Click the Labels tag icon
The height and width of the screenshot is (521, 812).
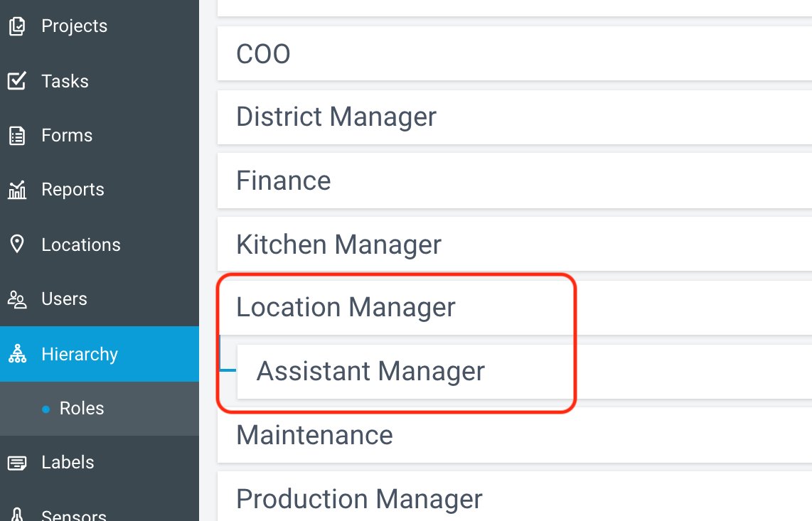16,463
